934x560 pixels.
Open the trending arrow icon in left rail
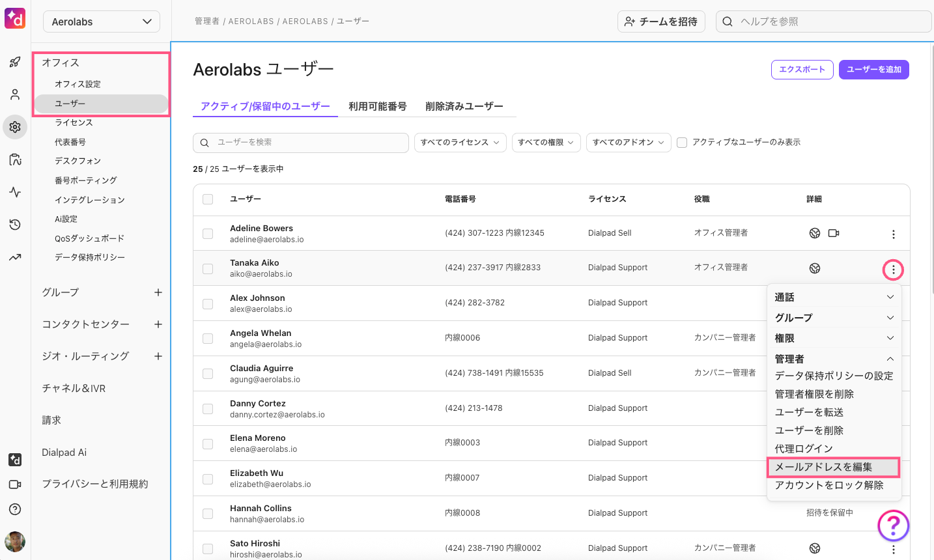15,257
